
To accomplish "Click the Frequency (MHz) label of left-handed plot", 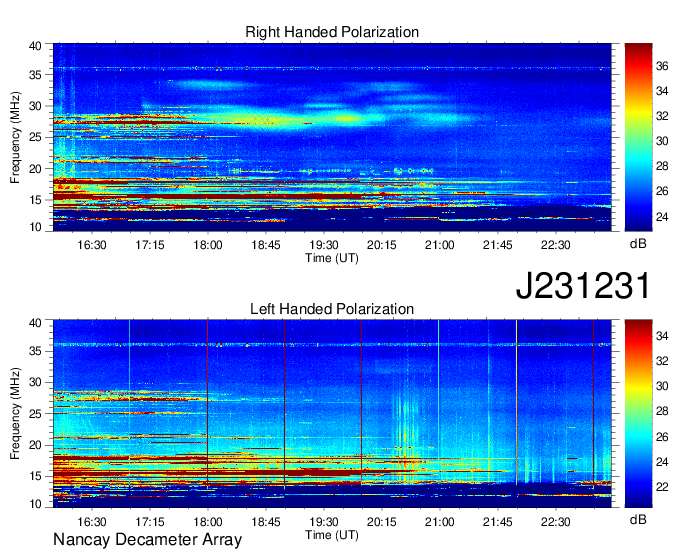I will pos(15,414).
